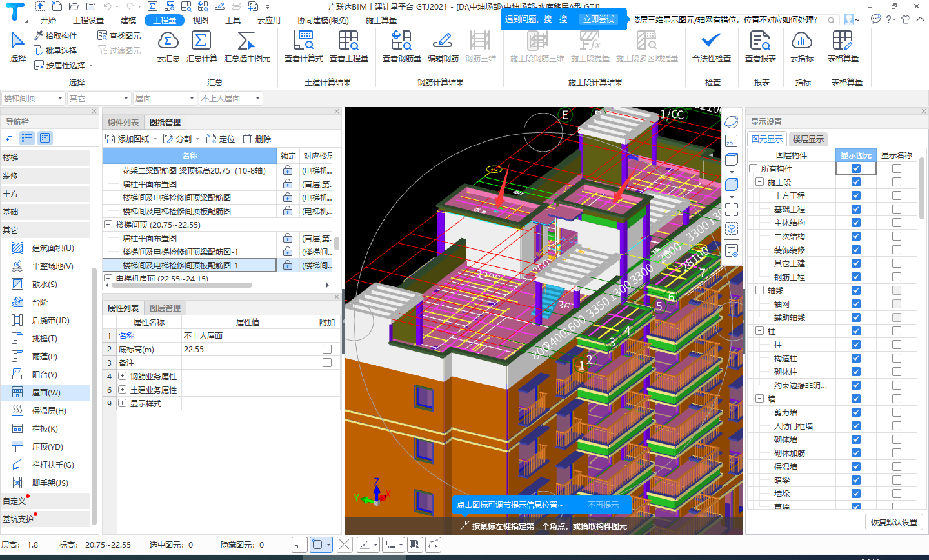Activate the 选择 selection arrow tool
The image size is (929, 560).
(x=18, y=46)
